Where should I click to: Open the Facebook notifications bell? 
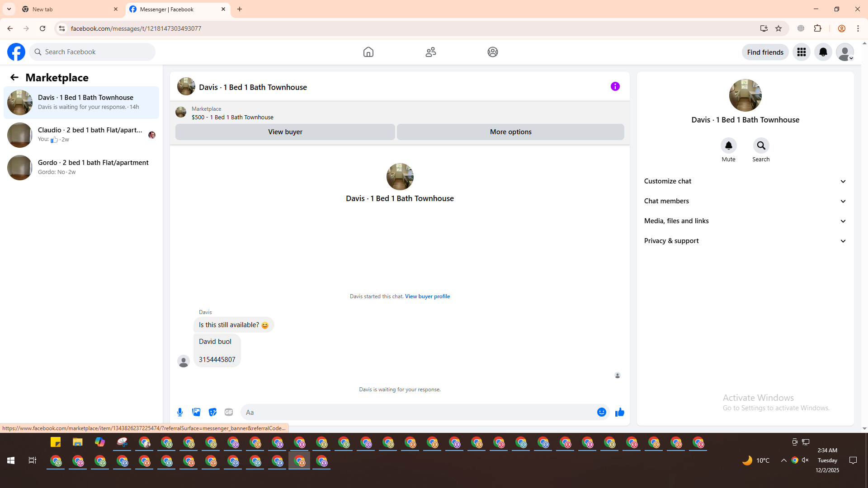[823, 52]
